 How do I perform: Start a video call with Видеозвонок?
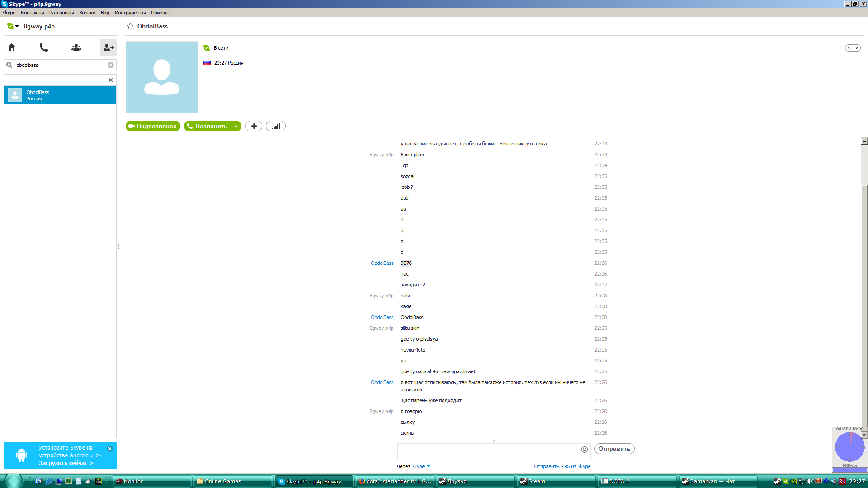click(153, 126)
